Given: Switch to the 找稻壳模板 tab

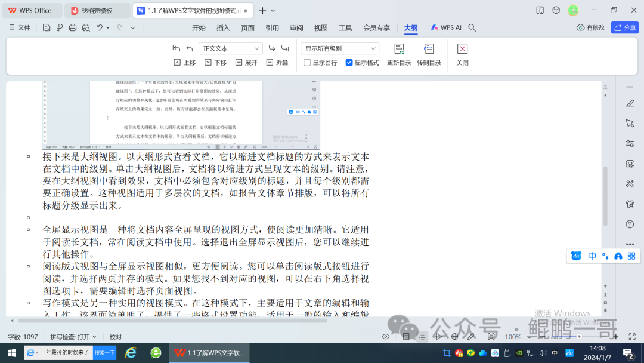Looking at the screenshot, I should click(x=97, y=11).
